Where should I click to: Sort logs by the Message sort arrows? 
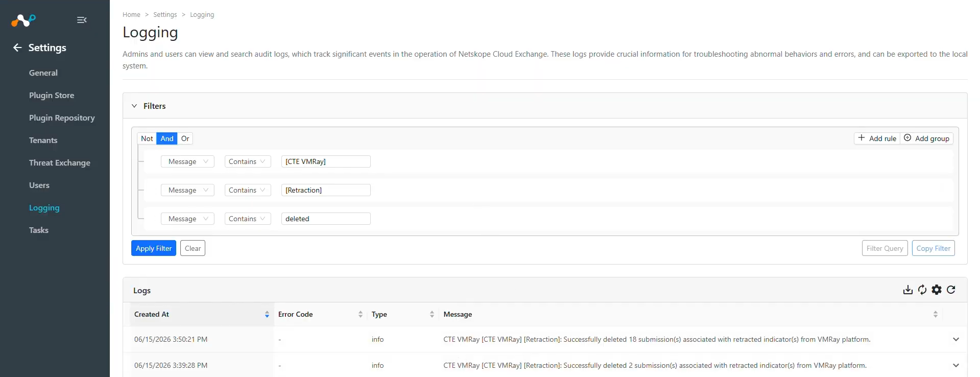coord(936,314)
